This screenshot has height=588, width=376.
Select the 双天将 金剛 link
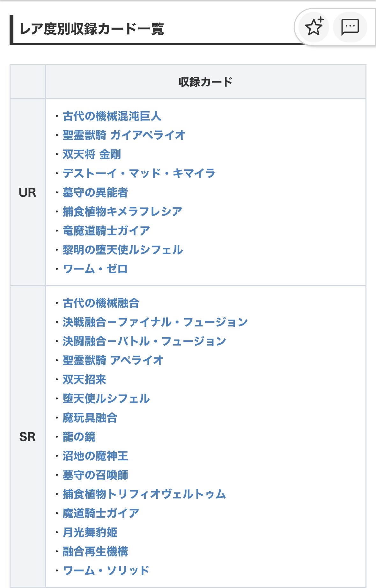point(92,154)
